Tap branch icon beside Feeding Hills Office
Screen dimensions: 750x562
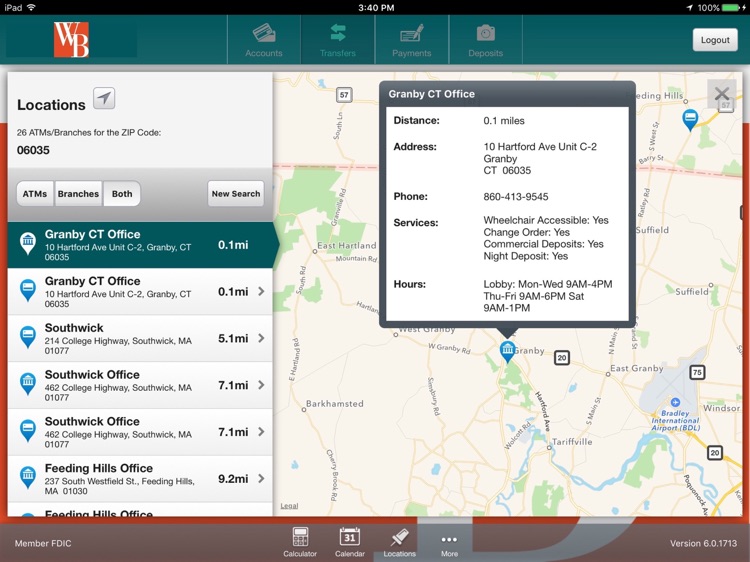28,477
